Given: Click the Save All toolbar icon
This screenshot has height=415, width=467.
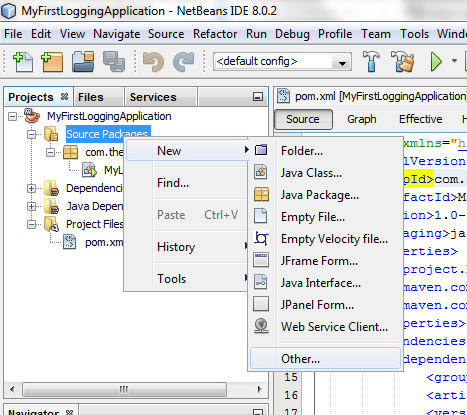Looking at the screenshot, I should pos(114,62).
